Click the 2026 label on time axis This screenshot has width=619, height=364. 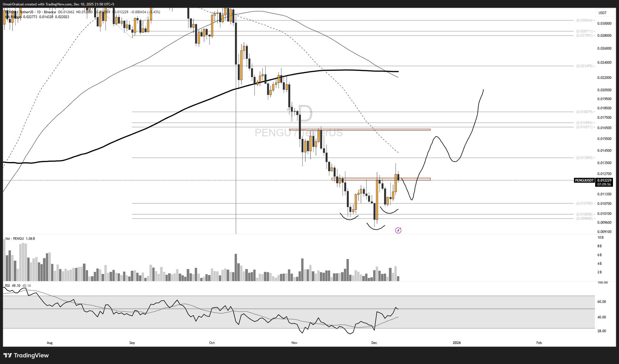(457, 343)
